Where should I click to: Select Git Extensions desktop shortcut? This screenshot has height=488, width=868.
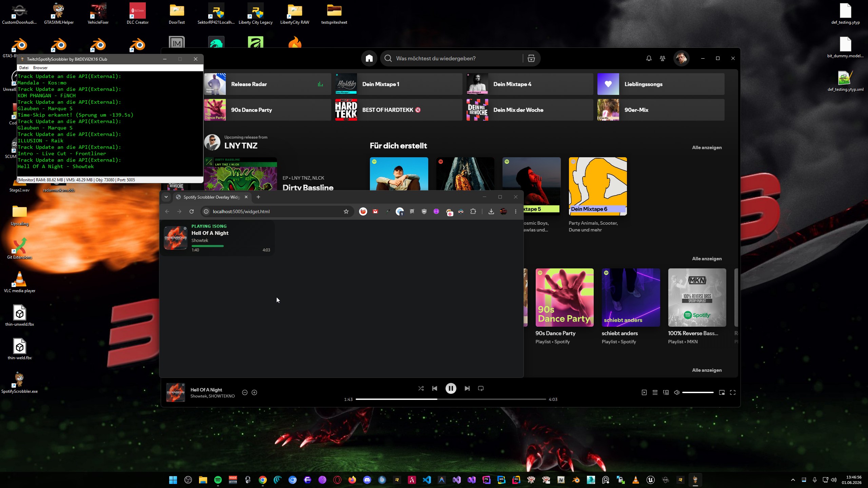(x=20, y=248)
